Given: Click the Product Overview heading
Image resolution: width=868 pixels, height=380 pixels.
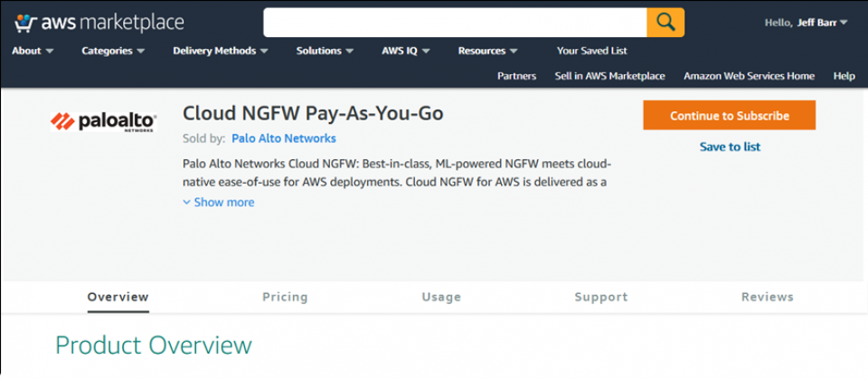Looking at the screenshot, I should [154, 346].
